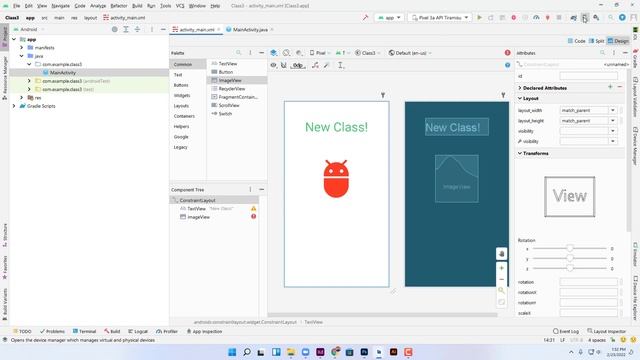Toggle autoconnect magnet icon in designer toolbar
This screenshot has width=640, height=360.
point(284,65)
